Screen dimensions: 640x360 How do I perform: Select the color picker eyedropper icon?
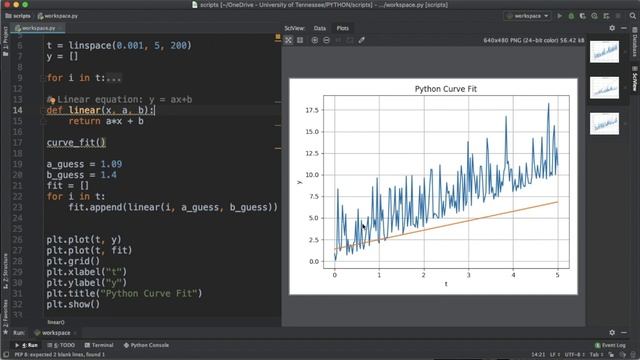point(362,40)
